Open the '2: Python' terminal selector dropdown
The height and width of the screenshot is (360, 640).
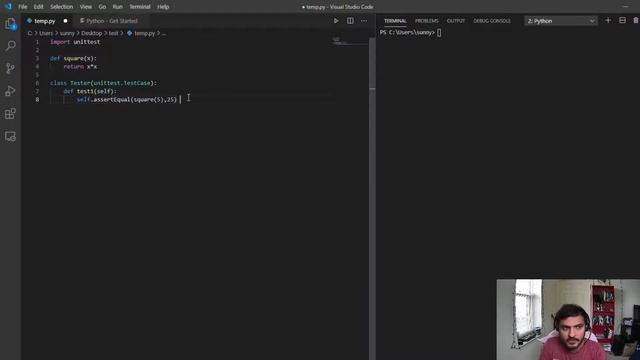pyautogui.click(x=561, y=21)
